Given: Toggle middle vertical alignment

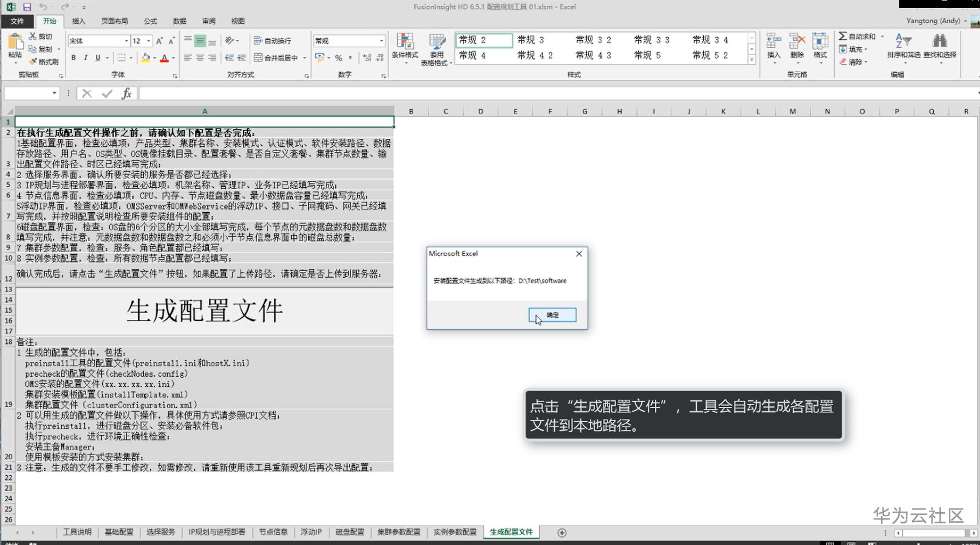Looking at the screenshot, I should pyautogui.click(x=200, y=40).
